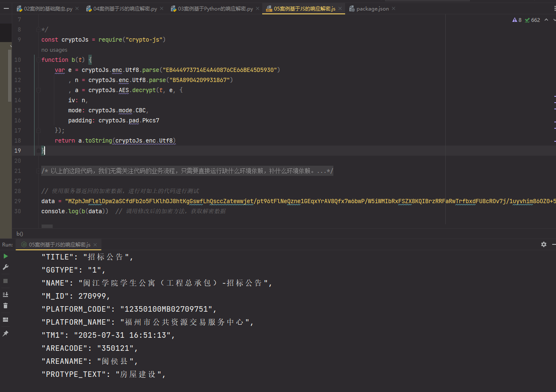Click the return a.toString statement on line 18
The image size is (556, 392).
(115, 140)
